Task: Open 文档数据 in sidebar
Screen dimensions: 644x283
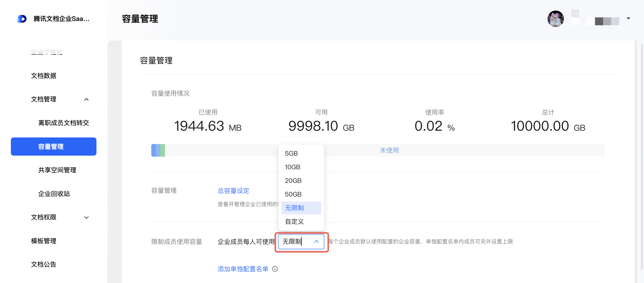Action: (43, 76)
